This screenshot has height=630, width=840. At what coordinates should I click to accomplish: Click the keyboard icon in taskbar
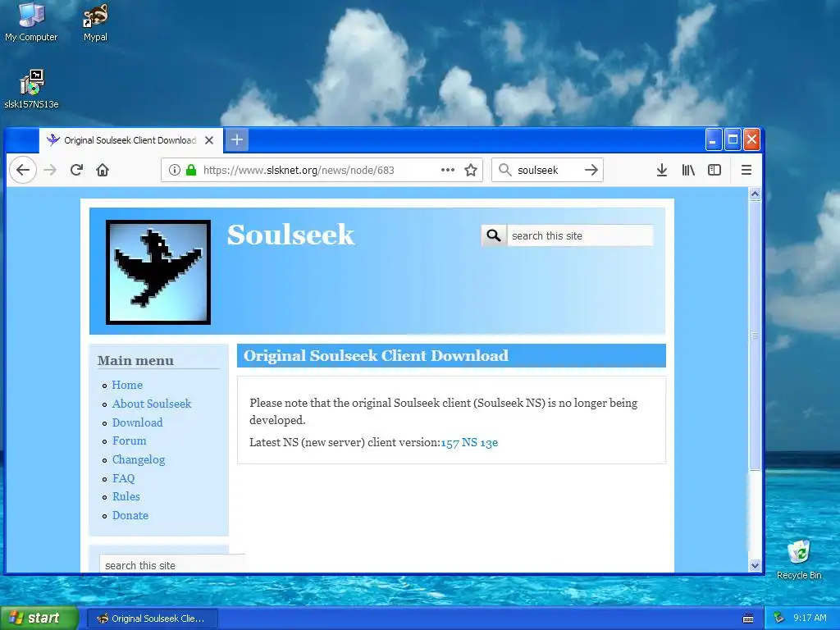click(748, 619)
